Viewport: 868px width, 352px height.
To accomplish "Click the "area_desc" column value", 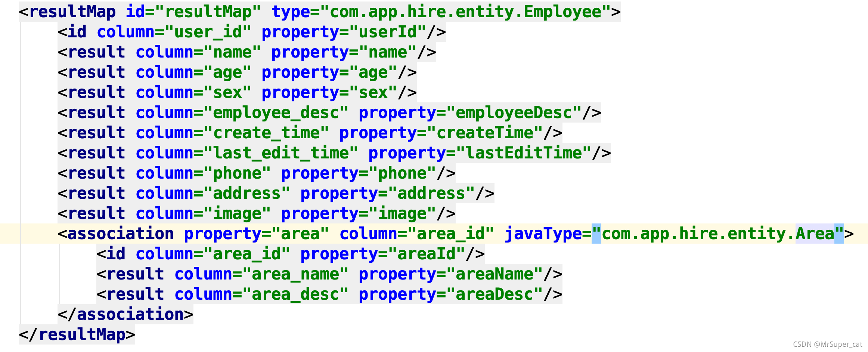I will [295, 294].
